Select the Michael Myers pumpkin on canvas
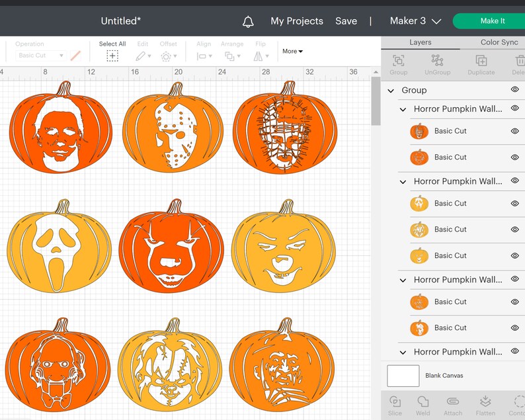525x420 pixels. [61, 127]
